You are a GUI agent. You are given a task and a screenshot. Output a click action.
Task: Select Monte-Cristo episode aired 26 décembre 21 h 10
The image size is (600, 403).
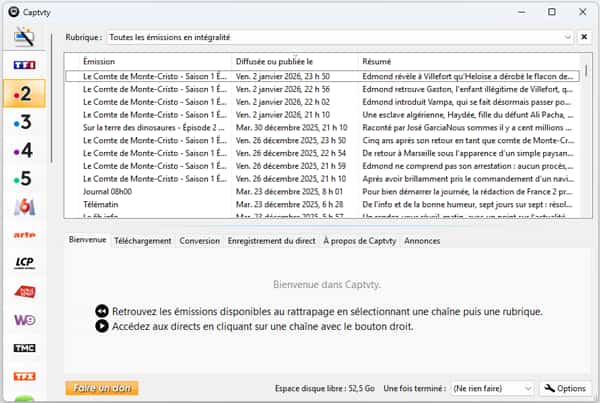(x=322, y=179)
